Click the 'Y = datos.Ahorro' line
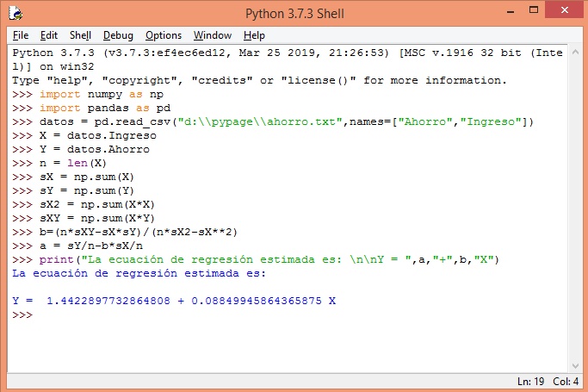Viewport: 588px width, 392px height. point(81,149)
